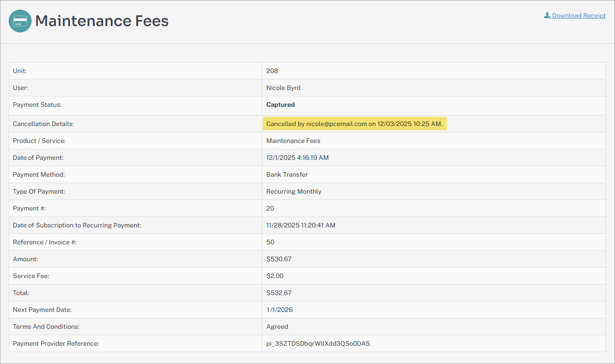Screen dimensions: 615x364
Task: Click the Unit: row label
Action: click(20, 71)
